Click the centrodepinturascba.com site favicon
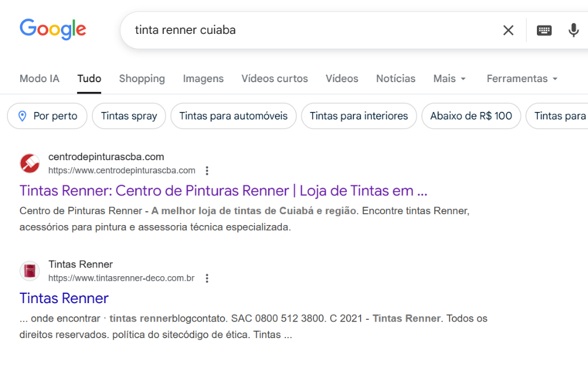 (x=29, y=164)
